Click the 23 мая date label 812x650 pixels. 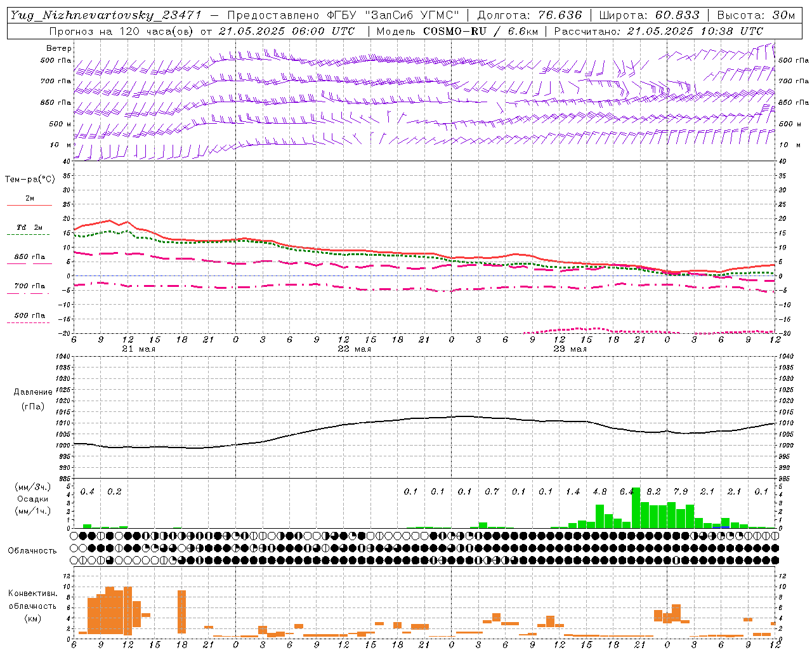(x=570, y=349)
